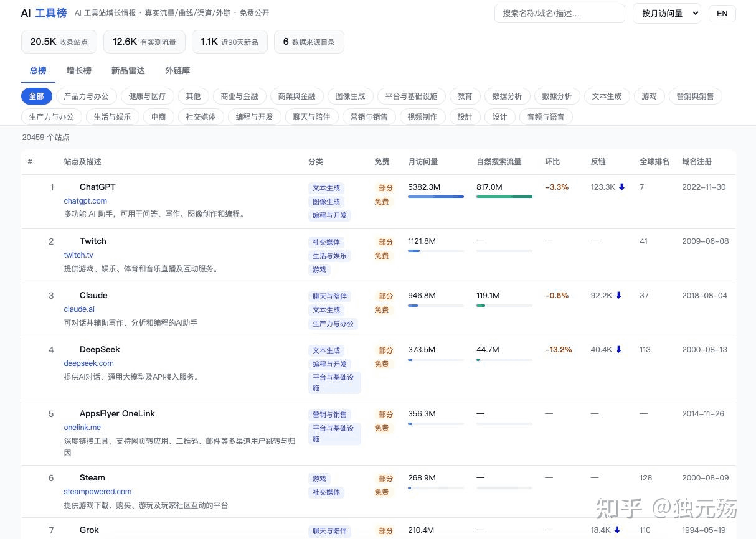Filter by 健康与医疗 category
This screenshot has width=756, height=539.
(147, 96)
